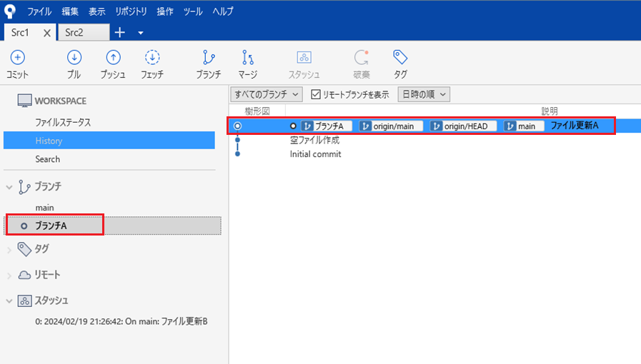
Task: Select the 空ファイル作成 commit row
Action: click(x=314, y=140)
